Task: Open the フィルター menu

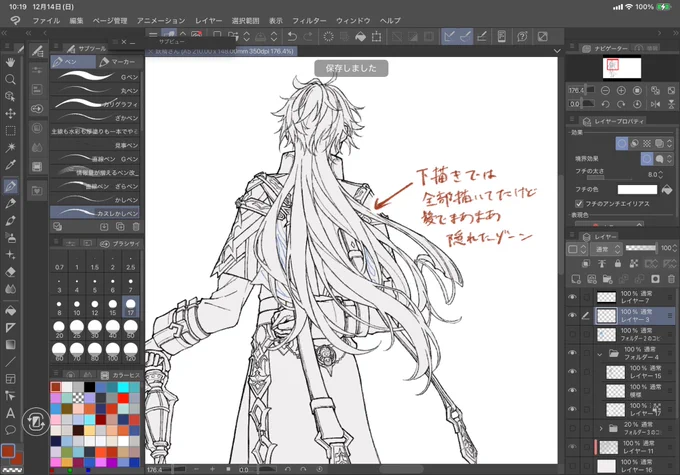Action: [x=309, y=20]
